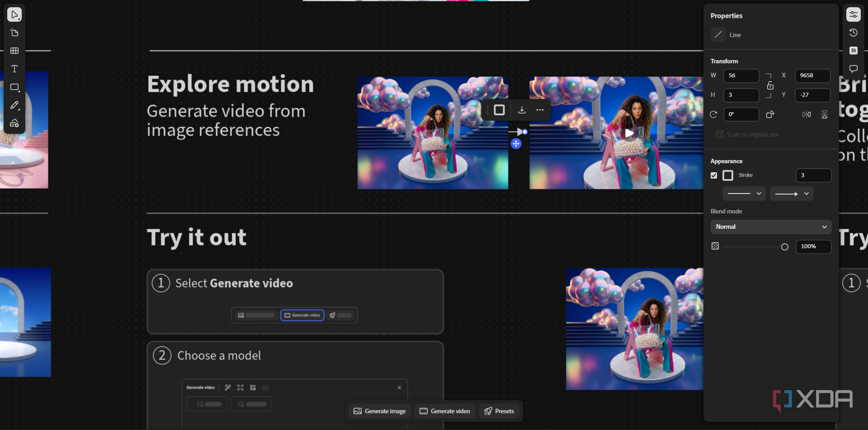The image size is (868, 430).
Task: Flip the line horizontally
Action: [x=807, y=114]
